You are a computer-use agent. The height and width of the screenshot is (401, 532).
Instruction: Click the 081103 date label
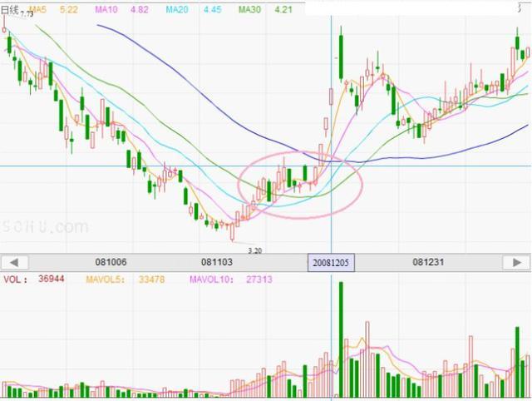click(x=217, y=262)
